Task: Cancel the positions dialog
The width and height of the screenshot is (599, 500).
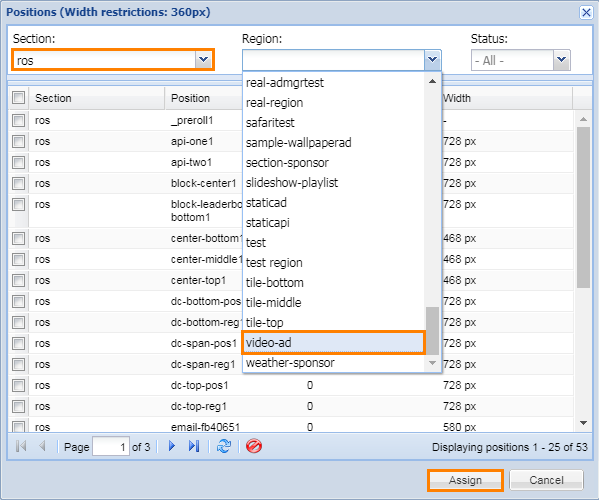Action: coord(546,480)
